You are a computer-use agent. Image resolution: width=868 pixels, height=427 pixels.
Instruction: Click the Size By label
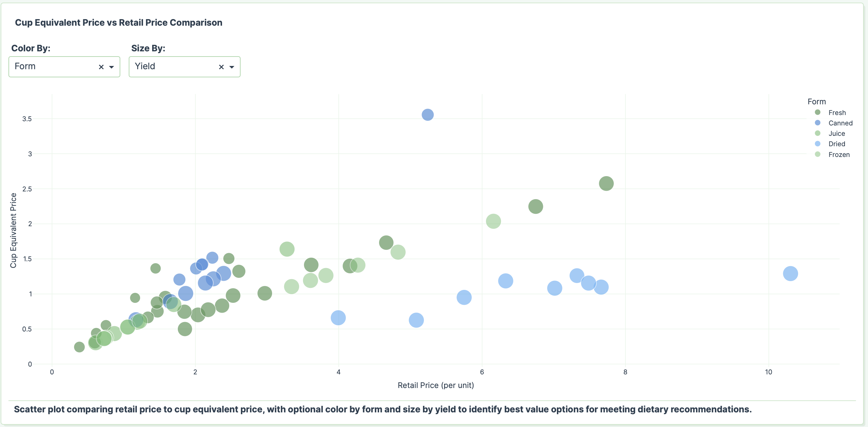[148, 48]
